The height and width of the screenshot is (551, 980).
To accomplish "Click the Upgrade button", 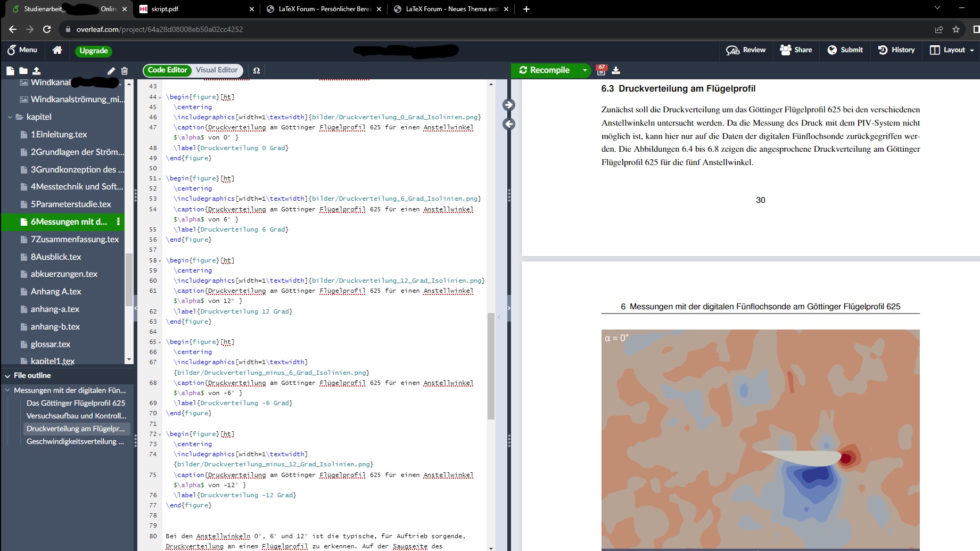I will (x=94, y=51).
